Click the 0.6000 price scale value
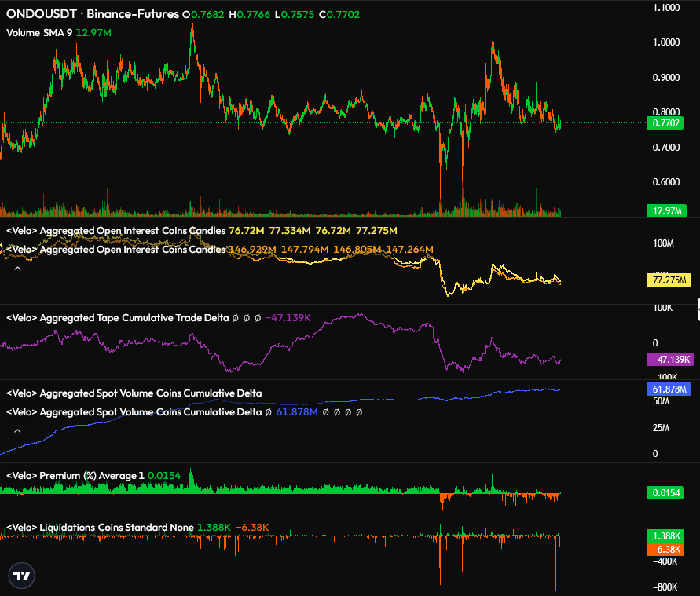The height and width of the screenshot is (596, 700). (666, 182)
